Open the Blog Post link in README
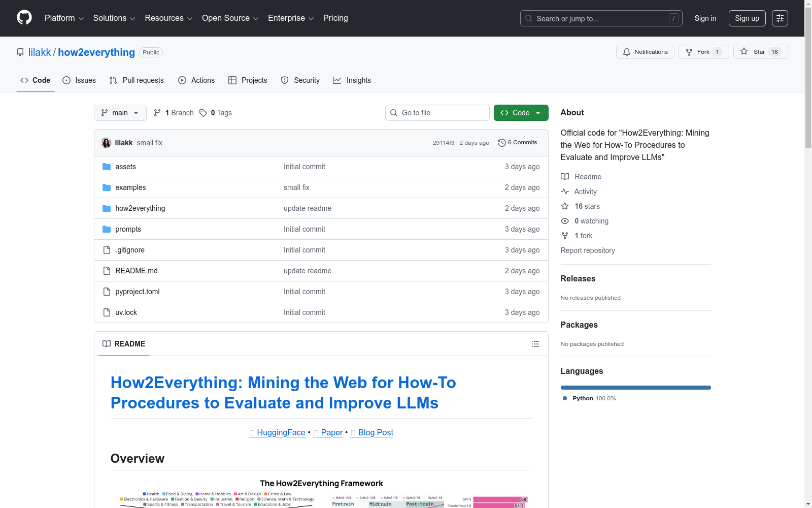The image size is (812, 508). 372,432
